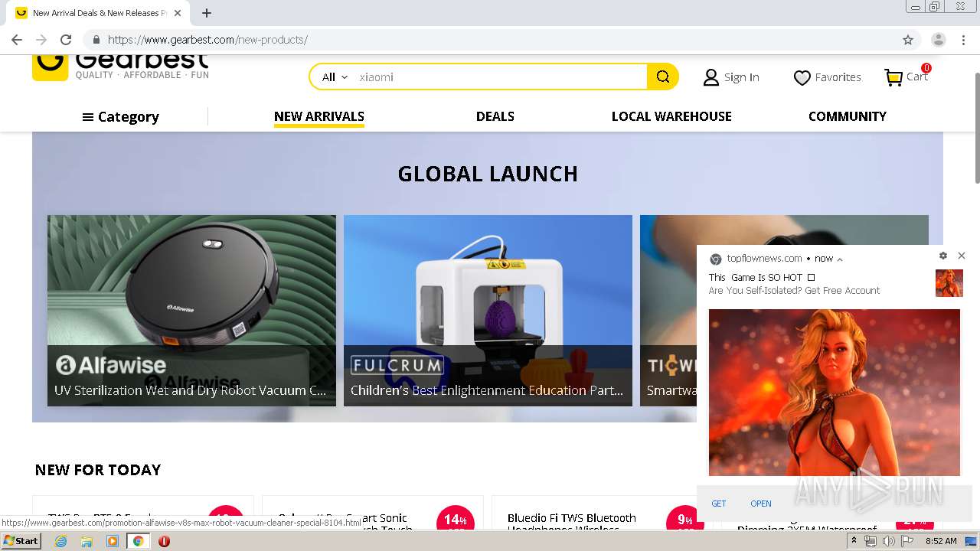Click the Favorites link text
Screen dimensions: 980x551
click(x=838, y=77)
